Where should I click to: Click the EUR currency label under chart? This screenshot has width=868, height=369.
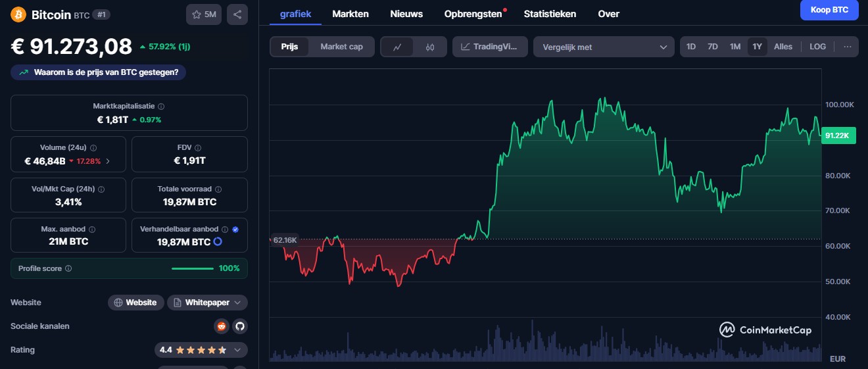tap(838, 359)
